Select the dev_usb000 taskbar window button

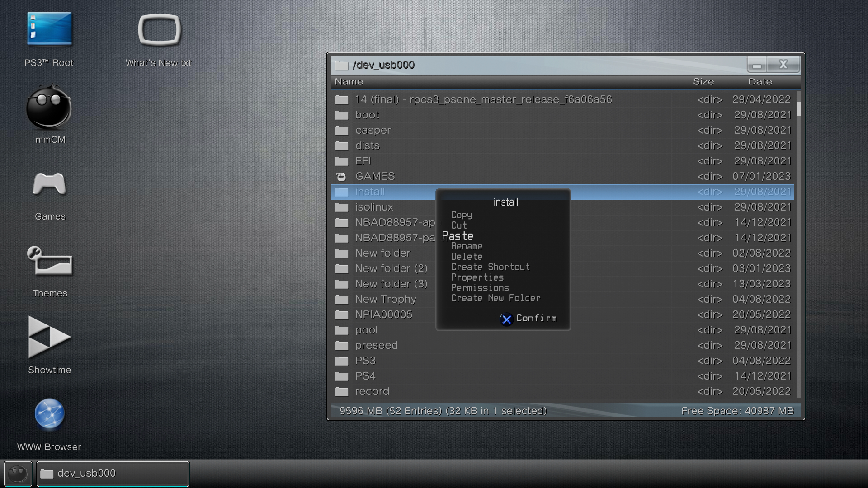(113, 474)
